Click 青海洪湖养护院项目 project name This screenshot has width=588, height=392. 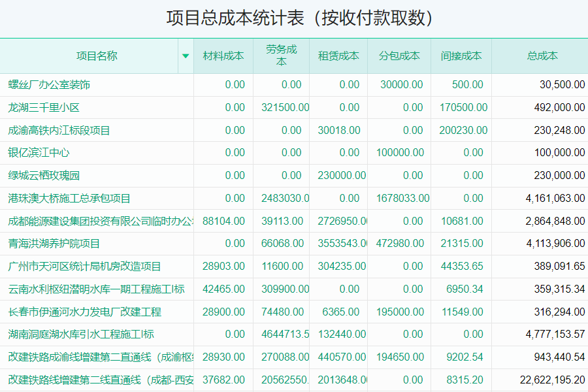click(54, 244)
